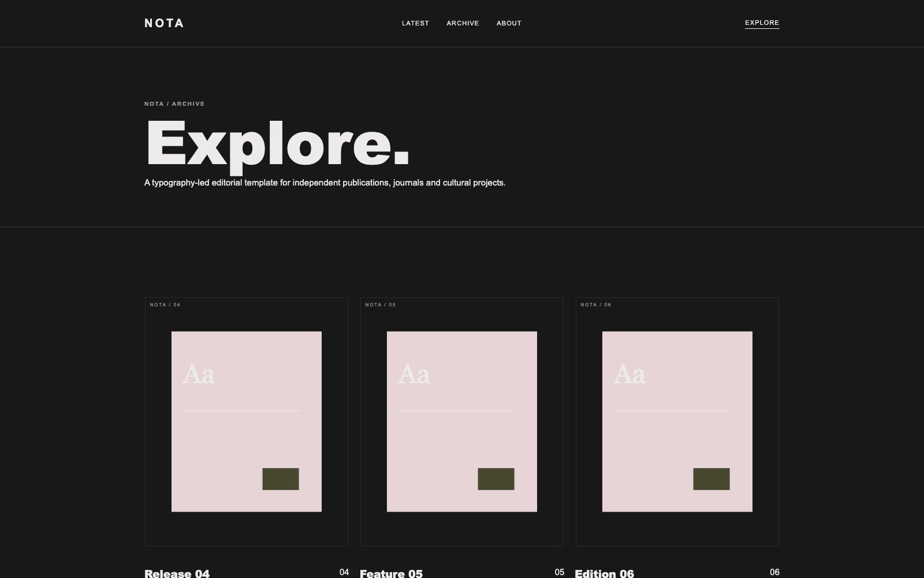Click the number 06 beside Edition 06
The image size is (924, 578).
point(775,572)
